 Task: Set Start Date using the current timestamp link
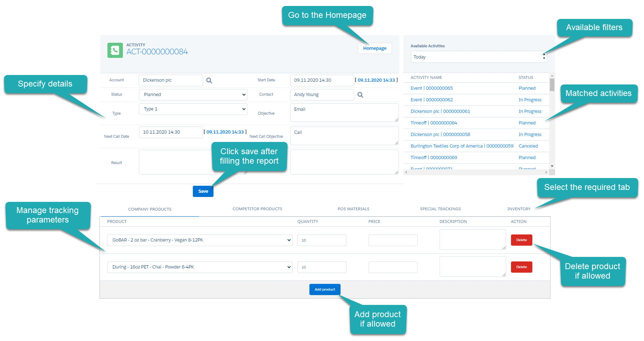click(376, 80)
